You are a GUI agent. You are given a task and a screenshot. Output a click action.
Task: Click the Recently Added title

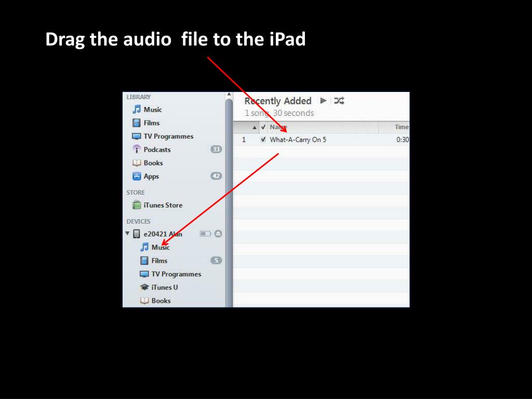click(x=278, y=101)
